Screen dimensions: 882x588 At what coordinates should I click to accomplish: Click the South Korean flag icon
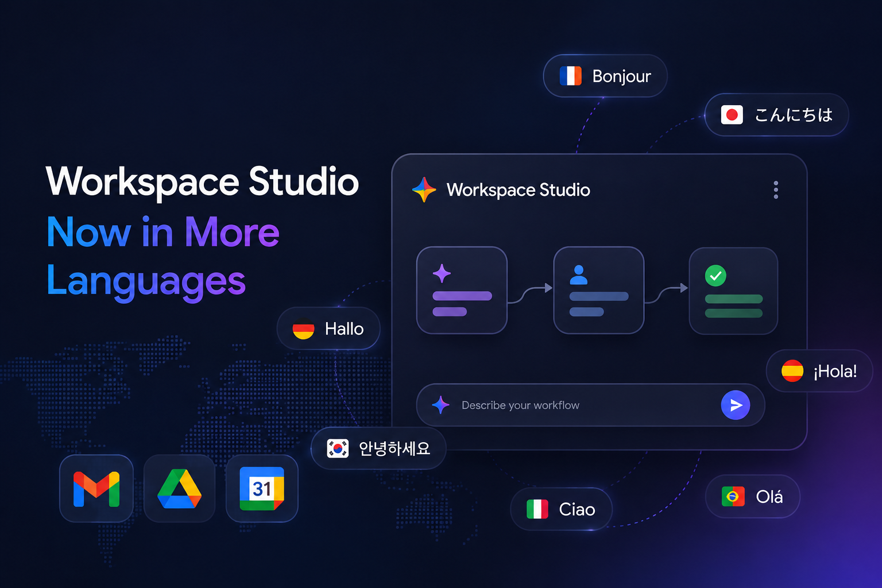[x=338, y=448]
